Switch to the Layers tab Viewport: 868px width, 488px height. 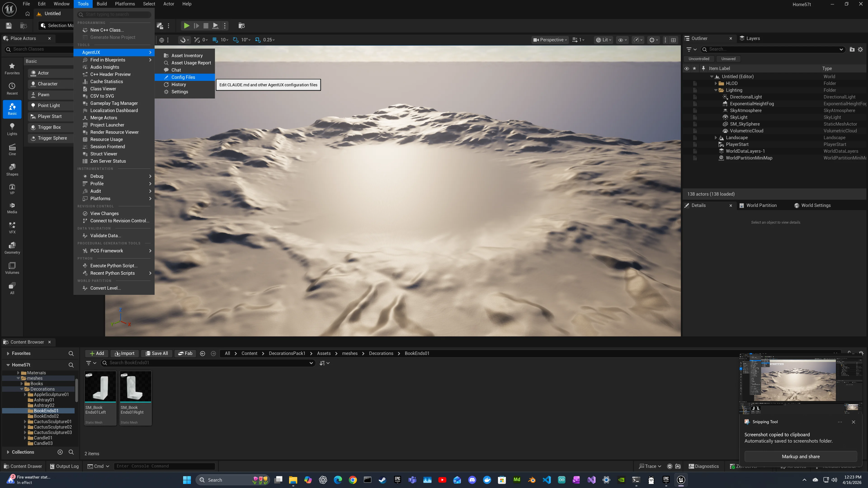(750, 38)
